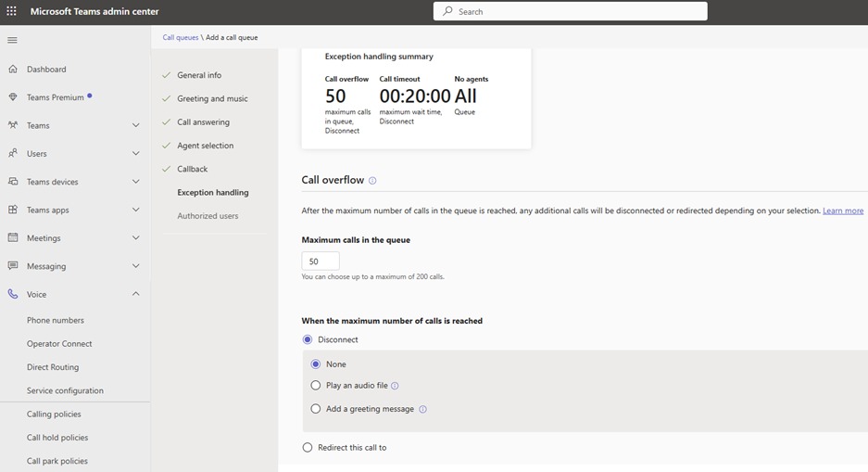Viewport: 868px width, 472px height.
Task: Expand the Meetings navigation section
Action: (x=135, y=238)
